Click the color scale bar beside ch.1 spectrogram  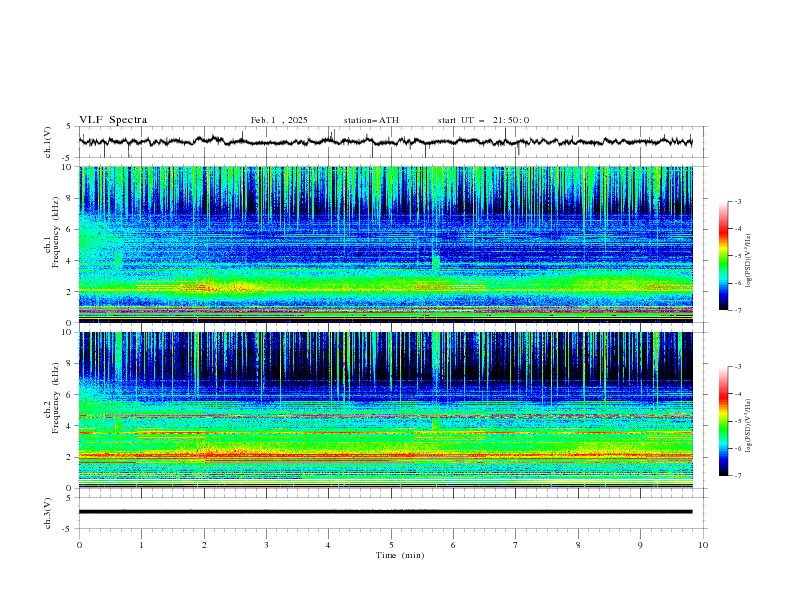click(x=723, y=256)
